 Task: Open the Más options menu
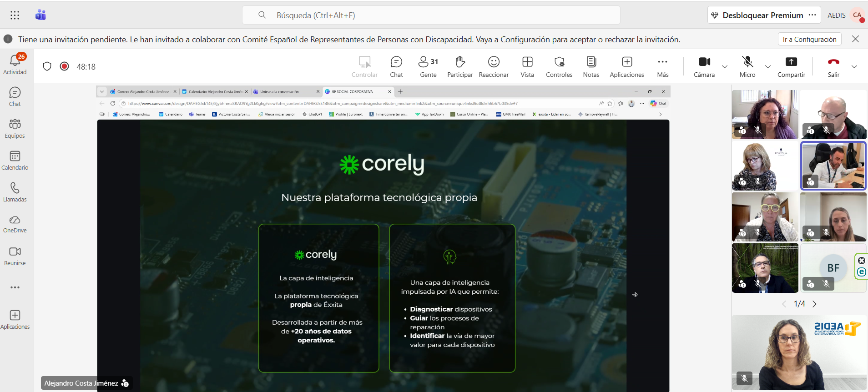(662, 66)
